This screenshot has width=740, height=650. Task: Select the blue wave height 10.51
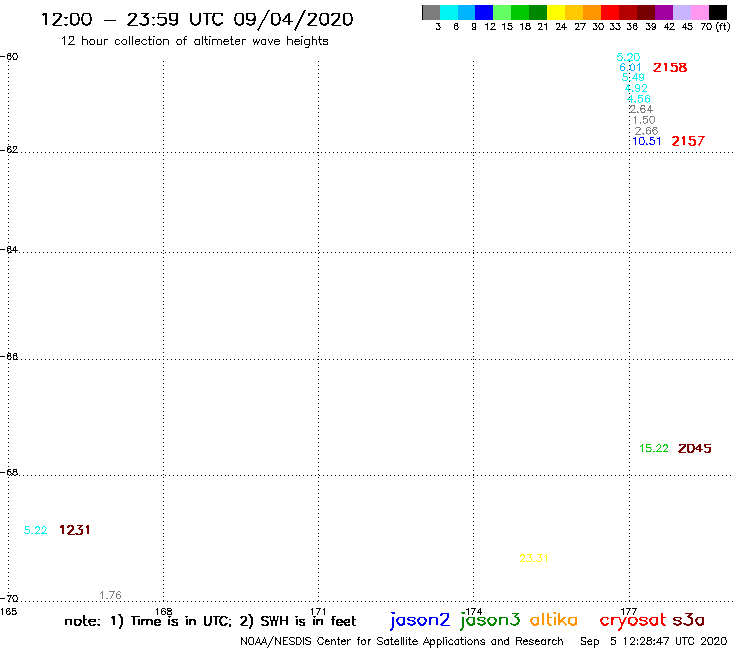[647, 141]
